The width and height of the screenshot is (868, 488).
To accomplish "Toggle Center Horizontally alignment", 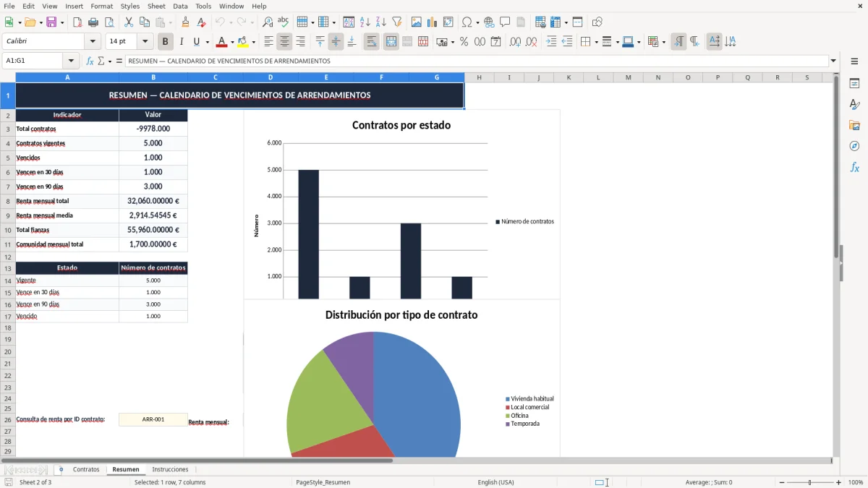I will [x=284, y=42].
